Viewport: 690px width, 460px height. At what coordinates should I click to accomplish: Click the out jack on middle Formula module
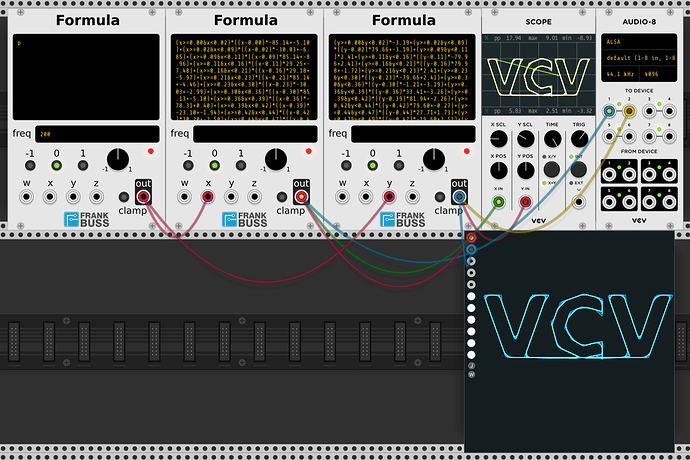point(301,197)
